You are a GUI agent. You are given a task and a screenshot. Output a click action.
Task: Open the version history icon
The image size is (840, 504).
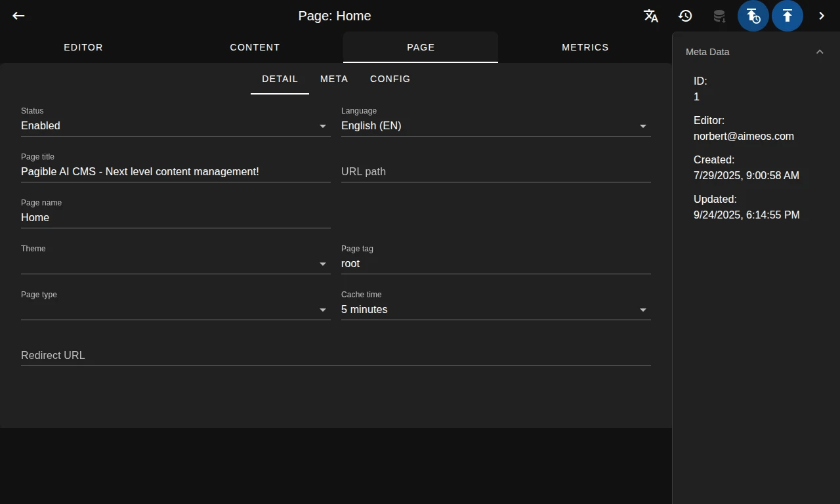click(x=685, y=16)
